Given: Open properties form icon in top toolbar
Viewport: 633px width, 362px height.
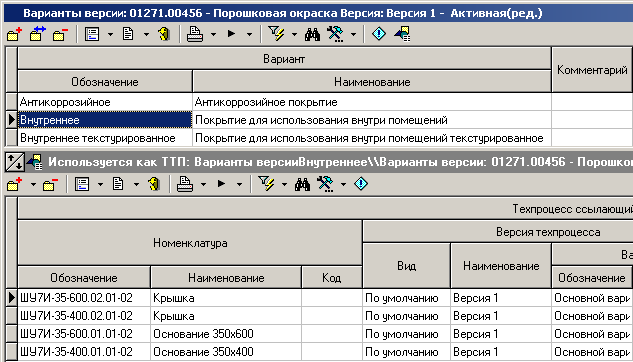Looking at the screenshot, I should tap(92, 34).
